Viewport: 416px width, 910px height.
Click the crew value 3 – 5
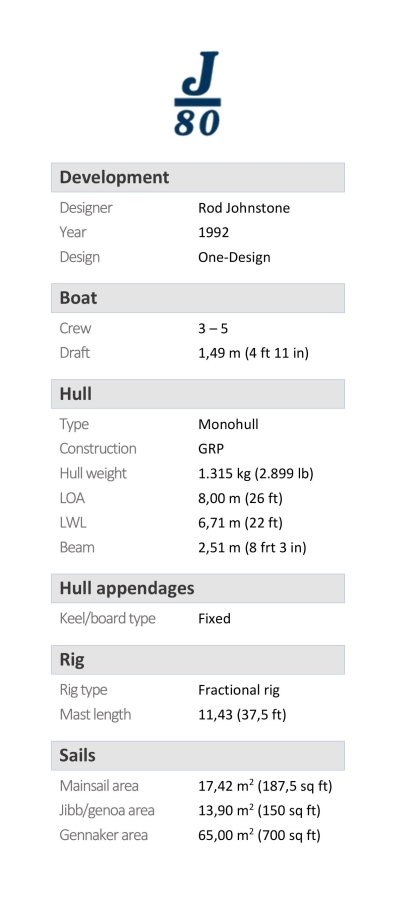pyautogui.click(x=213, y=328)
